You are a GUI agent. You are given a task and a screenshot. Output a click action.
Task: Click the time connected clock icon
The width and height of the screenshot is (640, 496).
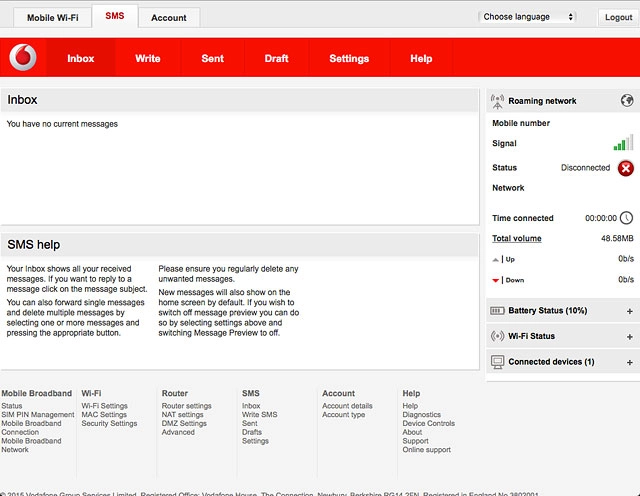[626, 218]
